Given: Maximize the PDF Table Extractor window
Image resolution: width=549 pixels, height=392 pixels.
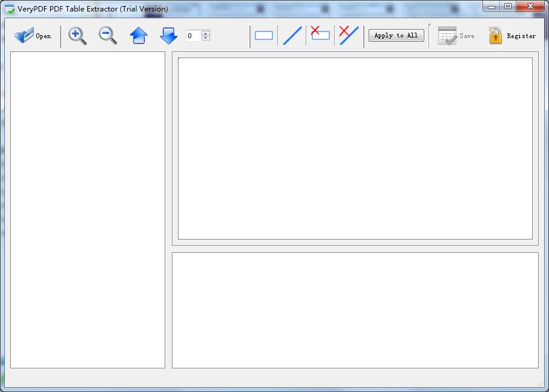Looking at the screenshot, I should pos(508,7).
